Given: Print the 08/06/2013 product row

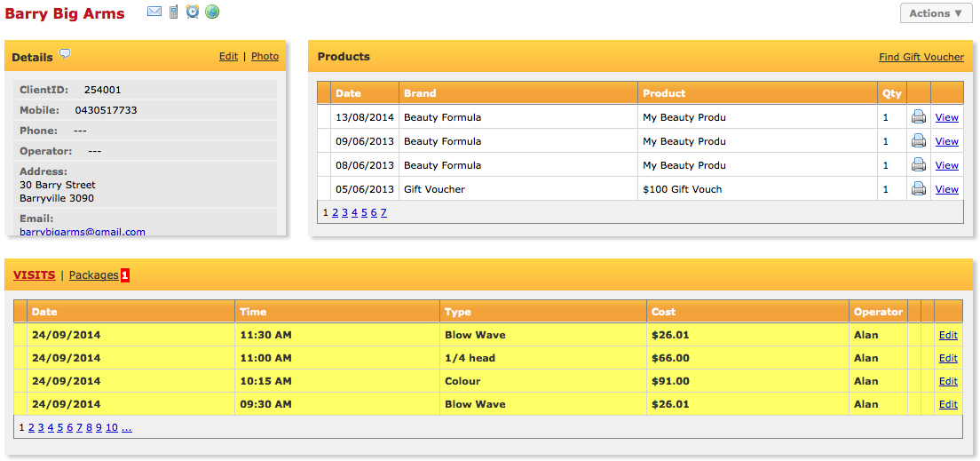Looking at the screenshot, I should click(x=918, y=165).
